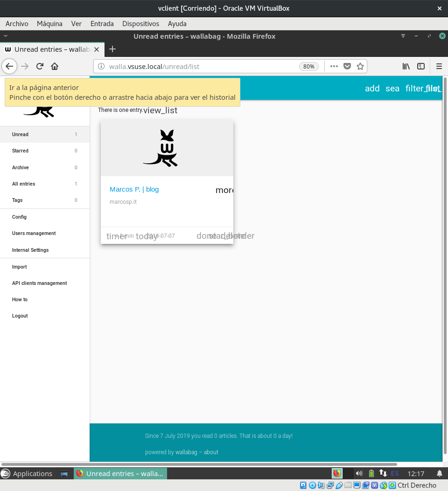The height and width of the screenshot is (491, 448).
Task: Switch view with view_list icon
Action: click(161, 110)
